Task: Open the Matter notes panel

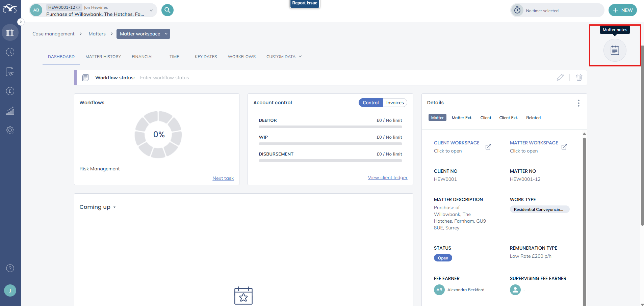Action: [615, 51]
